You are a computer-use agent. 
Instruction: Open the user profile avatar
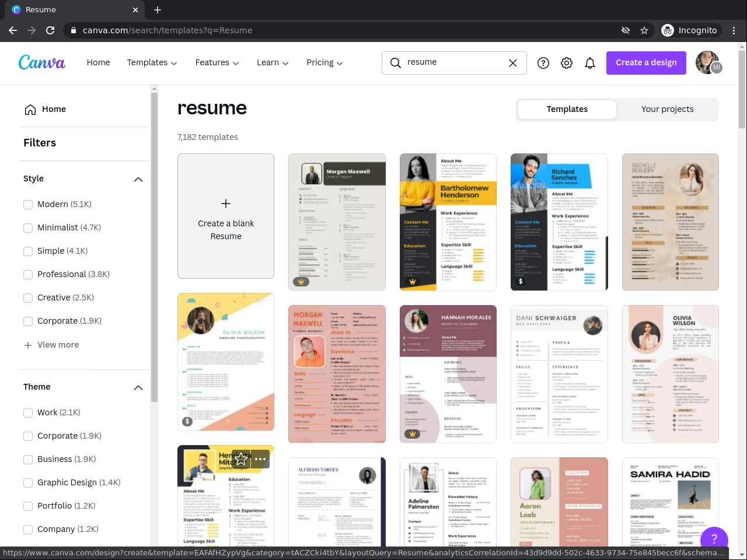click(708, 62)
